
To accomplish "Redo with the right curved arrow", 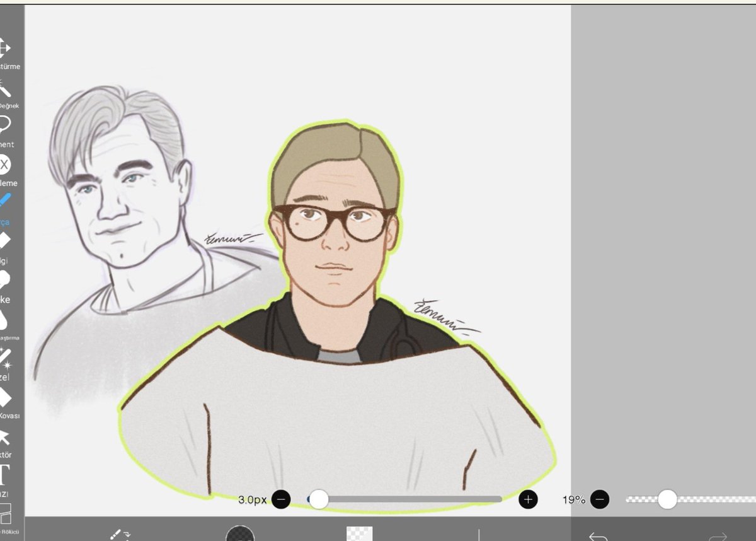I will click(718, 537).
